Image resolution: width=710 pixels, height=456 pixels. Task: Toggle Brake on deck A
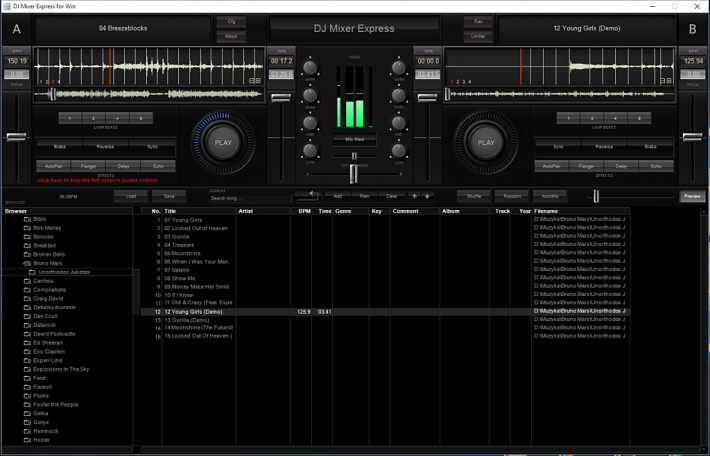60,147
